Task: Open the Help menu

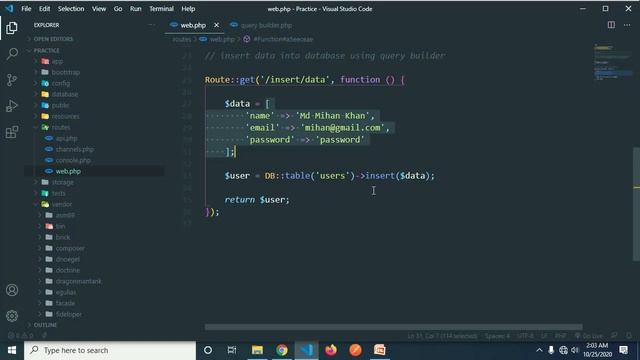Action: 188,9
